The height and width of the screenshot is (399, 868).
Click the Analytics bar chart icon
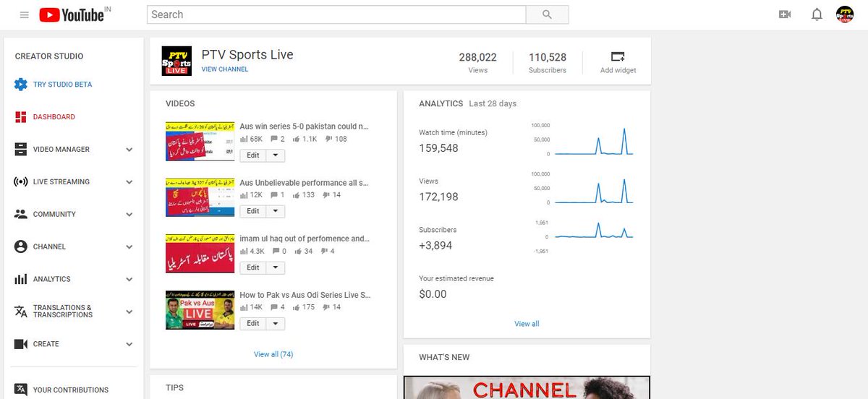(x=21, y=279)
